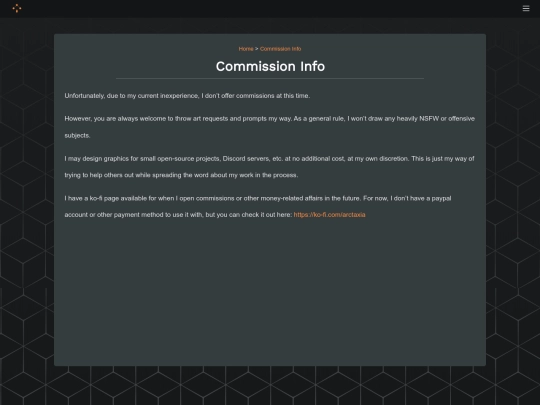Click the paragraph starting "I may design graphics"

point(269,167)
